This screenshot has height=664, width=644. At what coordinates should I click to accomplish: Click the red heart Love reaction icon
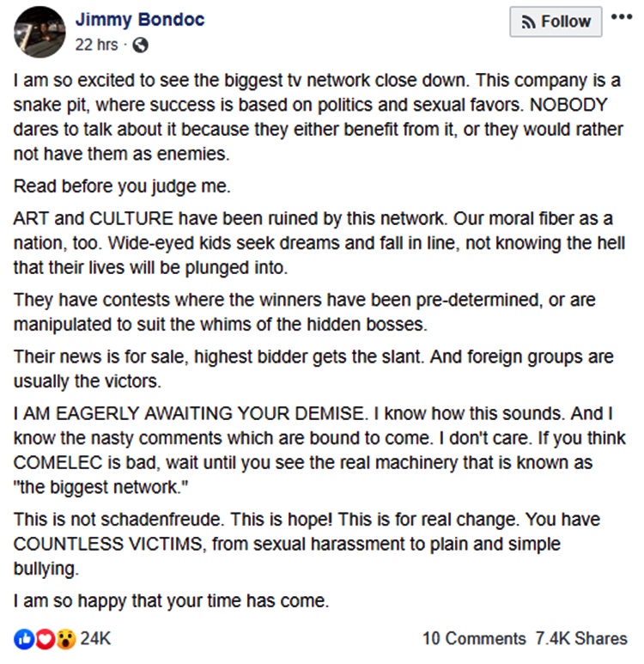pyautogui.click(x=45, y=638)
